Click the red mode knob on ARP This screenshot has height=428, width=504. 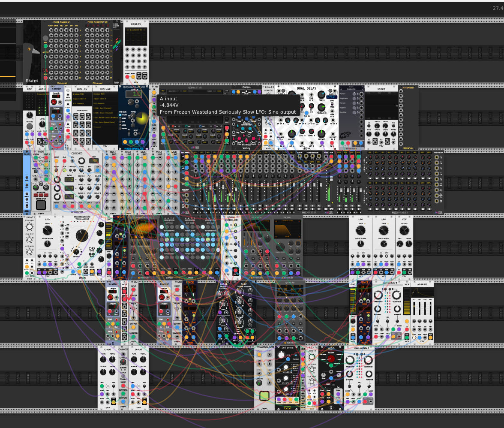coord(331,359)
